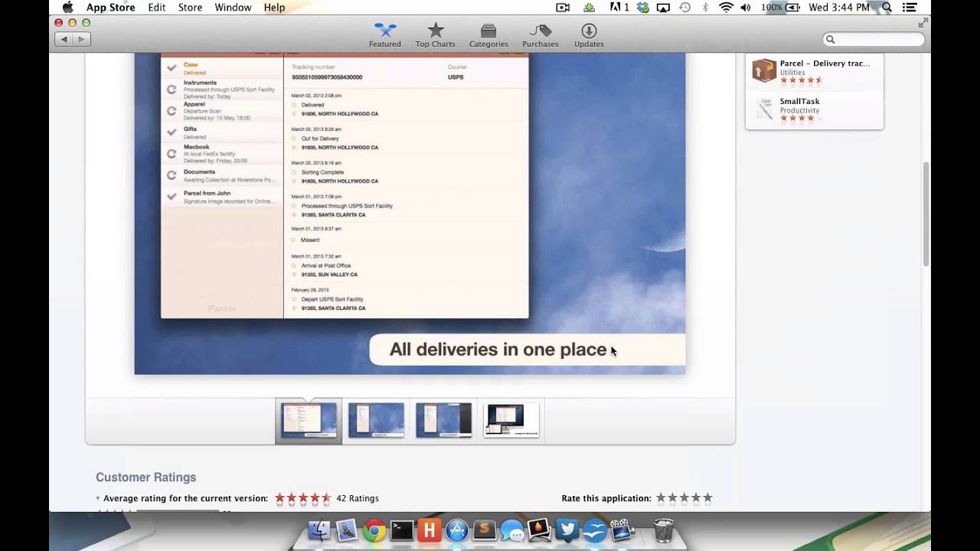Open the SmallTask app link
The width and height of the screenshot is (980, 551).
[799, 101]
